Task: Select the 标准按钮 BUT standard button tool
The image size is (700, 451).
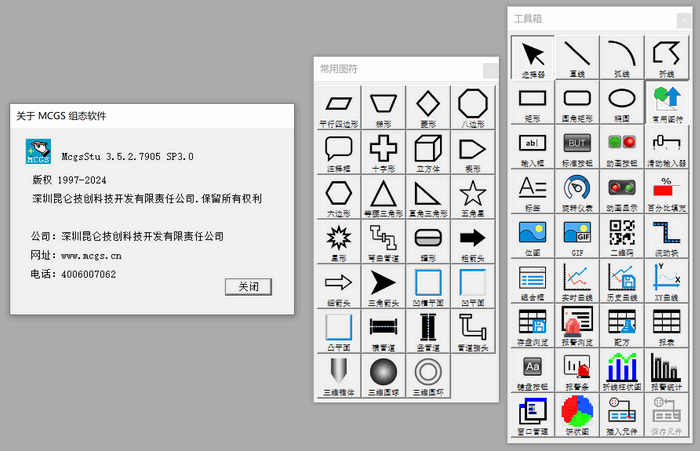Action: coord(577,147)
